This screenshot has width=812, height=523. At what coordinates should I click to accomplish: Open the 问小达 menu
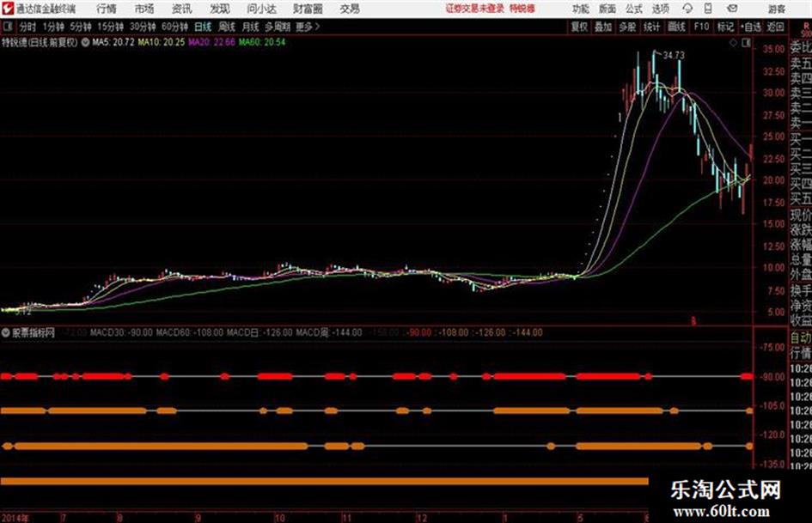click(261, 9)
